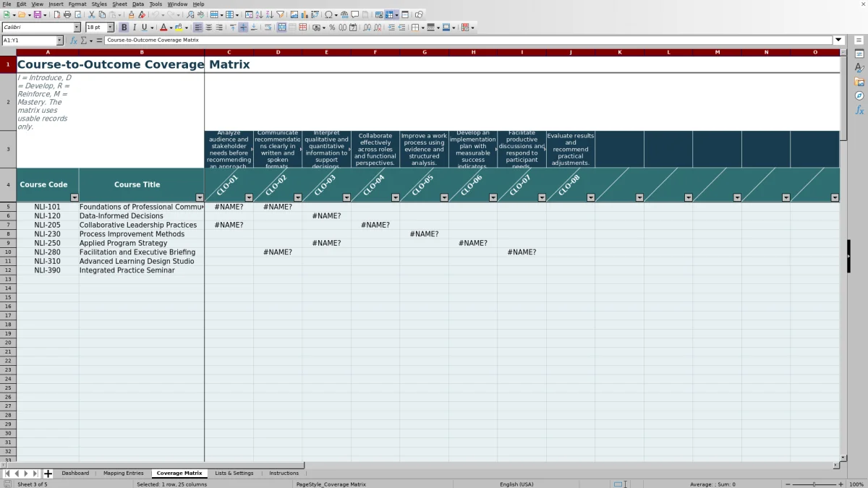
Task: Click the 100% zoom level indicator
Action: pos(856,484)
